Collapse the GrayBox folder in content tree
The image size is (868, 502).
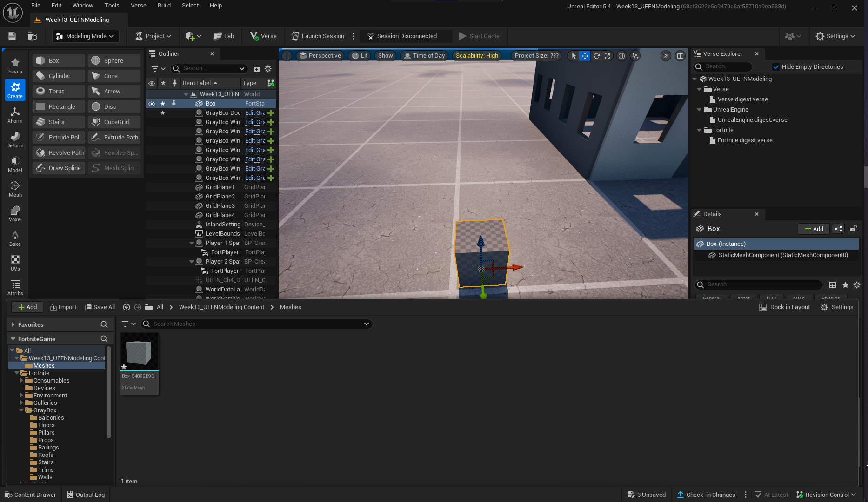tap(21, 410)
